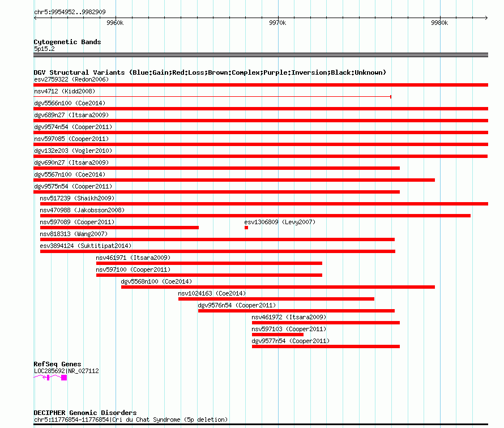Click the red bar under nsv461971
This screenshot has height=428, width=504.
coord(210,263)
